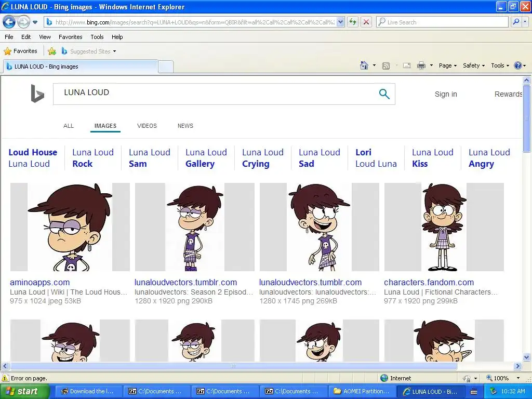Click the Add to Favorites Bar icon

click(x=52, y=51)
